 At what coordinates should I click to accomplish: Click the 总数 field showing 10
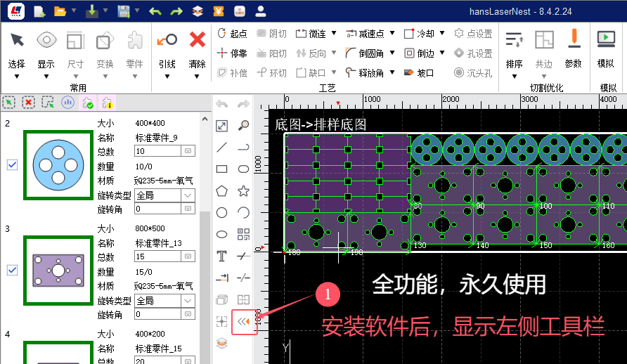pos(157,151)
